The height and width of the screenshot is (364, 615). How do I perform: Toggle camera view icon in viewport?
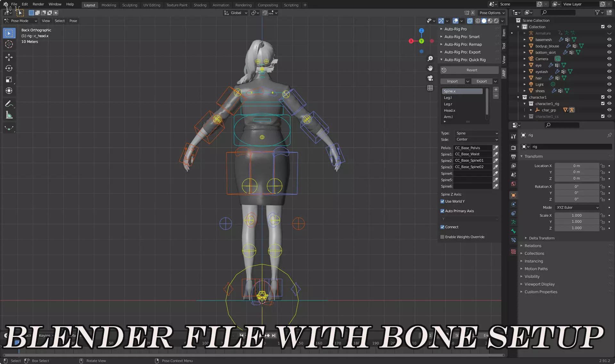[x=430, y=78]
